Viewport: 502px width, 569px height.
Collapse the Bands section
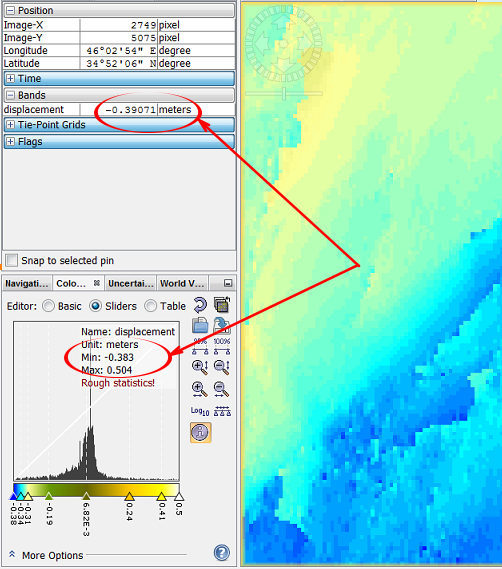11,95
